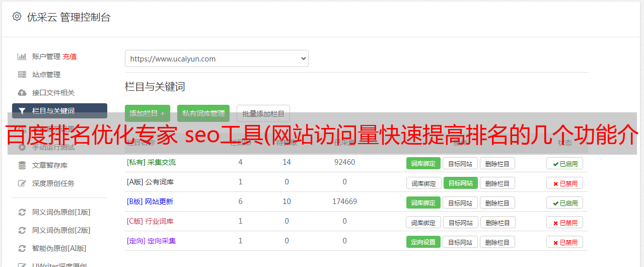This screenshot has width=644, height=267.
Task: Click the [定向] 定向采集 column name
Action: pyautogui.click(x=151, y=241)
